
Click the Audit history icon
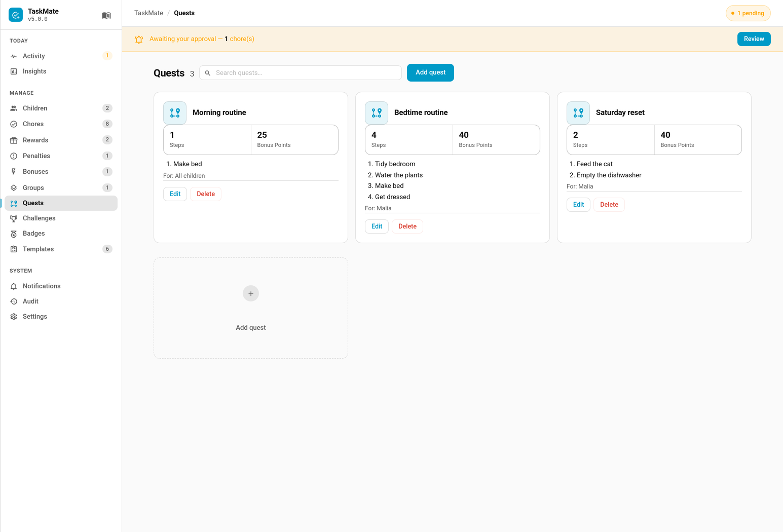click(x=14, y=301)
